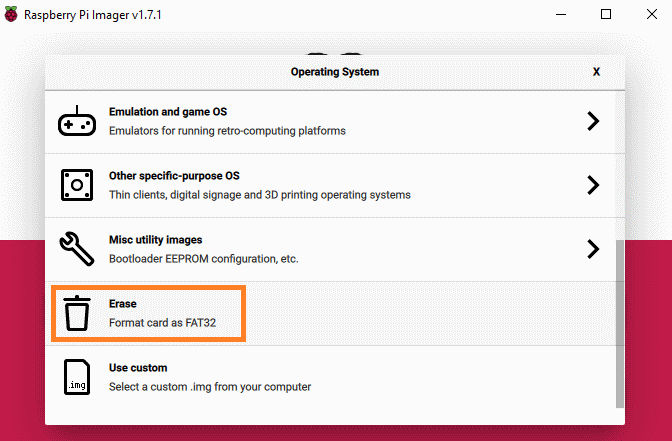672x441 pixels.
Task: Click the .img file icon
Action: coord(77,377)
